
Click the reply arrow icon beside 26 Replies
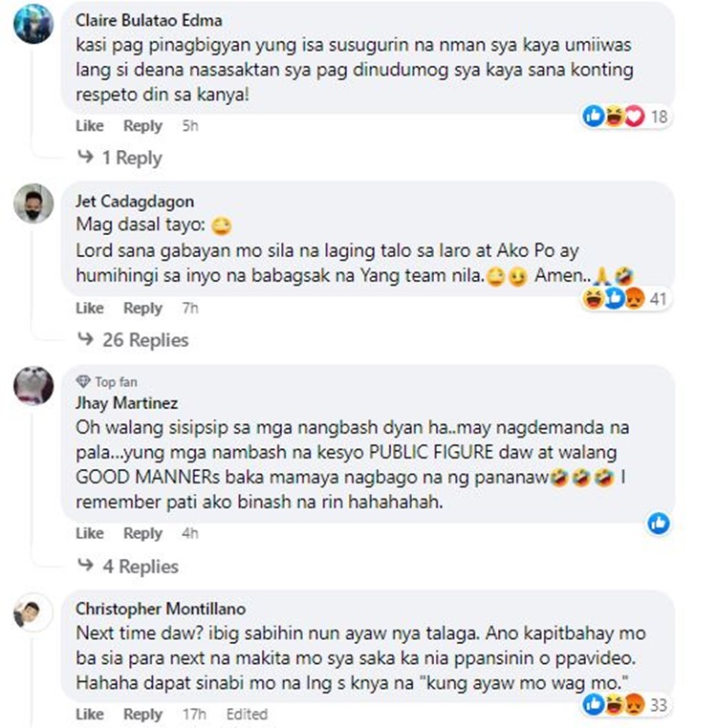(x=85, y=339)
